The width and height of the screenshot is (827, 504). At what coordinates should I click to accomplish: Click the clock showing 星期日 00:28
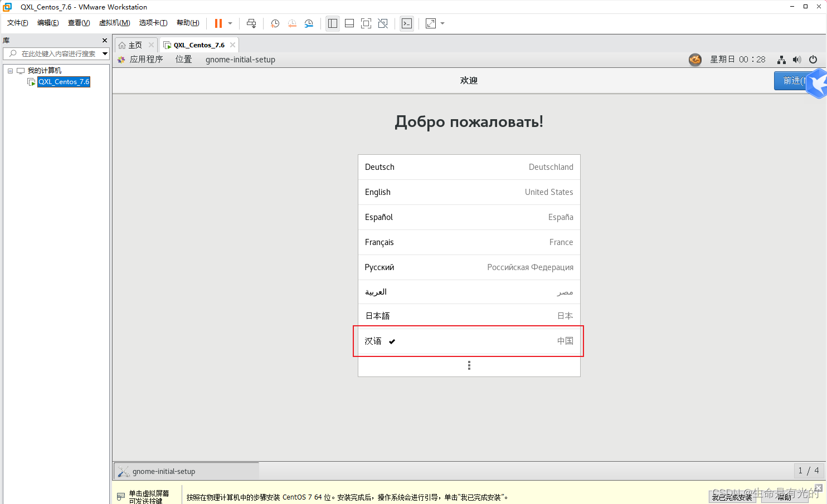click(738, 60)
